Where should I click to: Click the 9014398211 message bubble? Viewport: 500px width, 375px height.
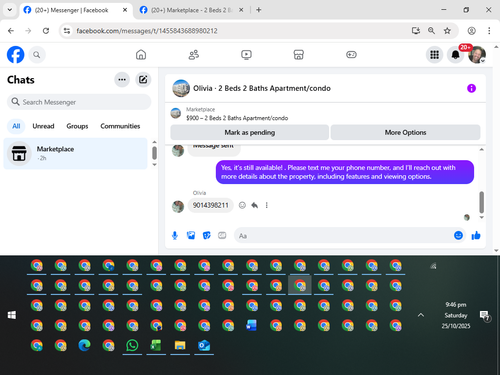coord(211,205)
